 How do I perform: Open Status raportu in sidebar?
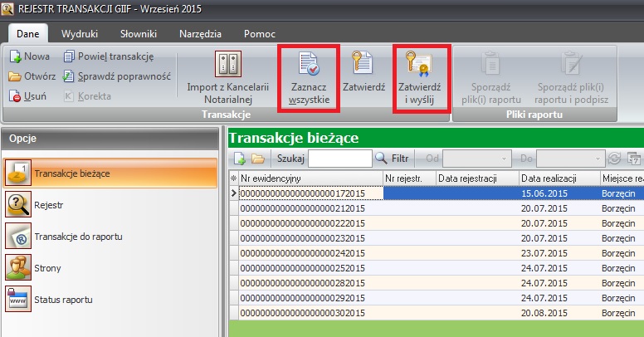click(x=63, y=299)
